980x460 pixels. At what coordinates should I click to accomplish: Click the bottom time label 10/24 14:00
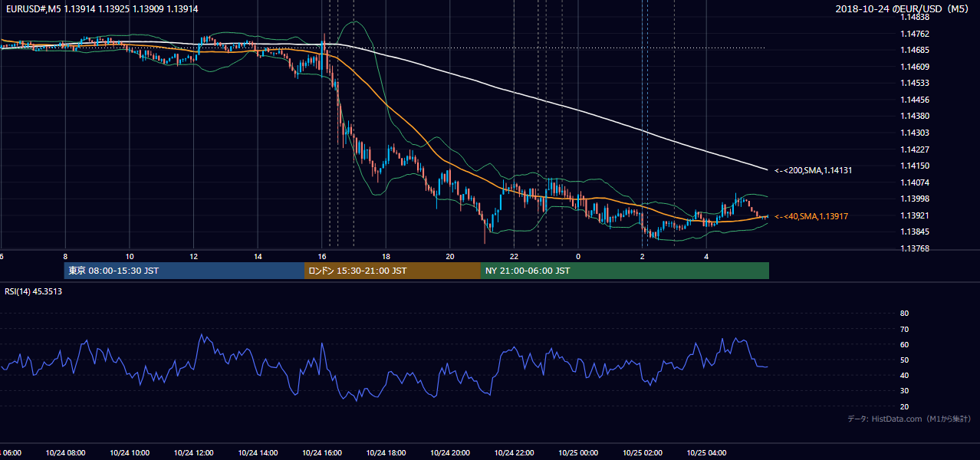[258, 452]
